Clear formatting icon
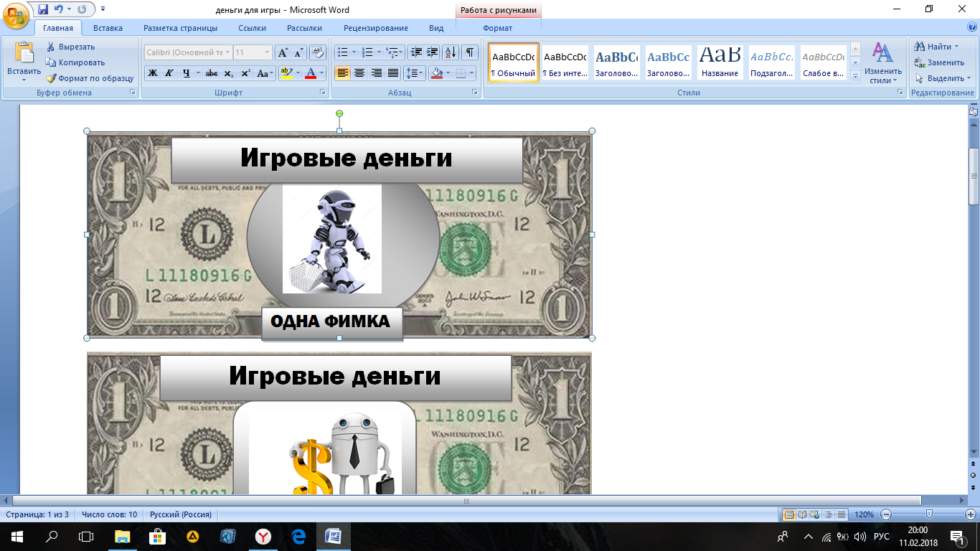Viewport: 980px width, 551px height. [318, 52]
